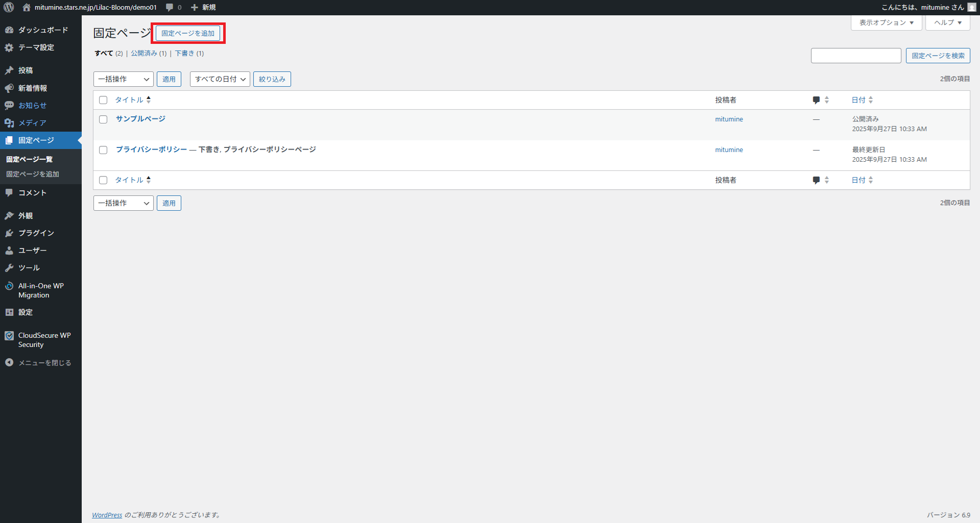Screen dimensions: 980x523
Task: Expand the 表示オプション screen options panel
Action: pyautogui.click(x=886, y=22)
